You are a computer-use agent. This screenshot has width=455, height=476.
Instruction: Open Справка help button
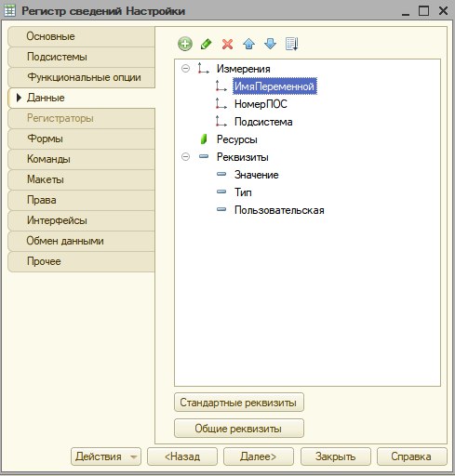[x=411, y=456]
